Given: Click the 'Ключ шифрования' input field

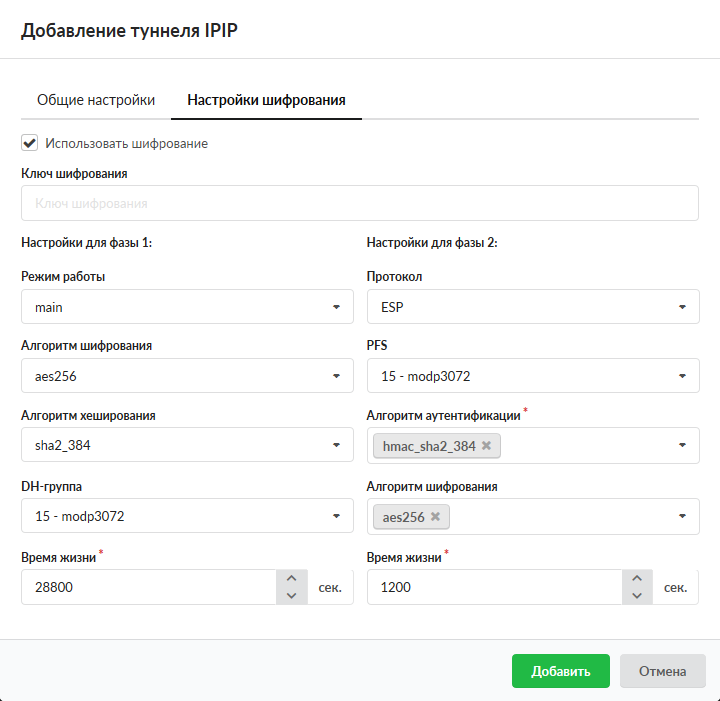Looking at the screenshot, I should (x=360, y=203).
